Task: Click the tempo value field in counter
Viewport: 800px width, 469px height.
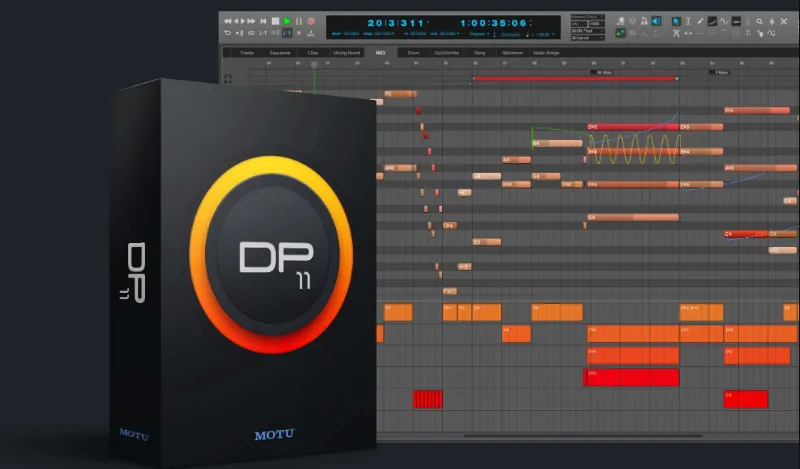Action: pyautogui.click(x=543, y=34)
